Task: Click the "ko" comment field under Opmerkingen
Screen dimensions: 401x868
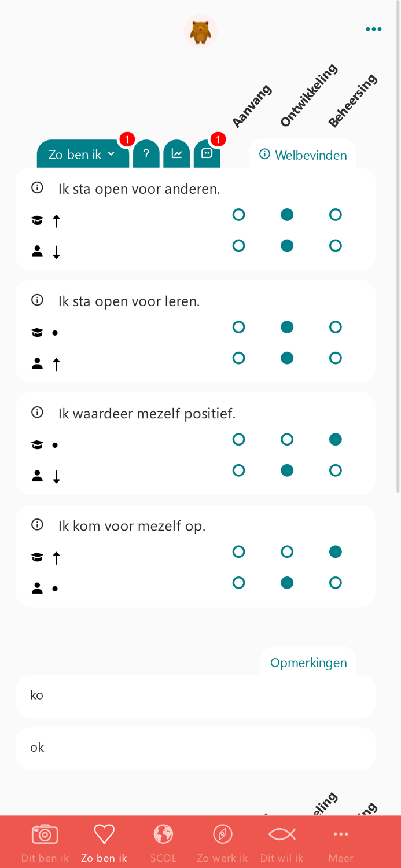Action: coord(196,696)
